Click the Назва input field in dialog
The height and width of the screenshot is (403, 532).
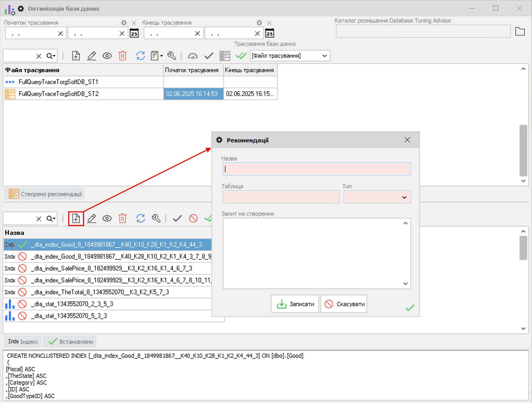(317, 169)
